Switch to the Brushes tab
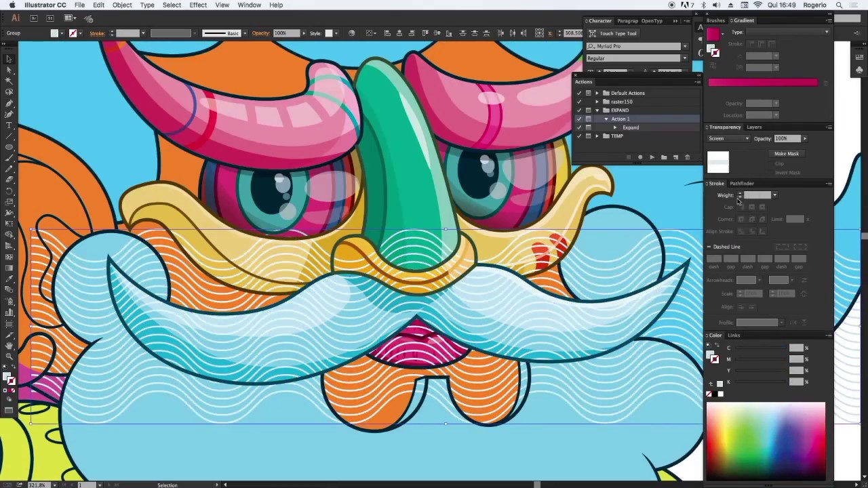The height and width of the screenshot is (488, 868). click(715, 20)
